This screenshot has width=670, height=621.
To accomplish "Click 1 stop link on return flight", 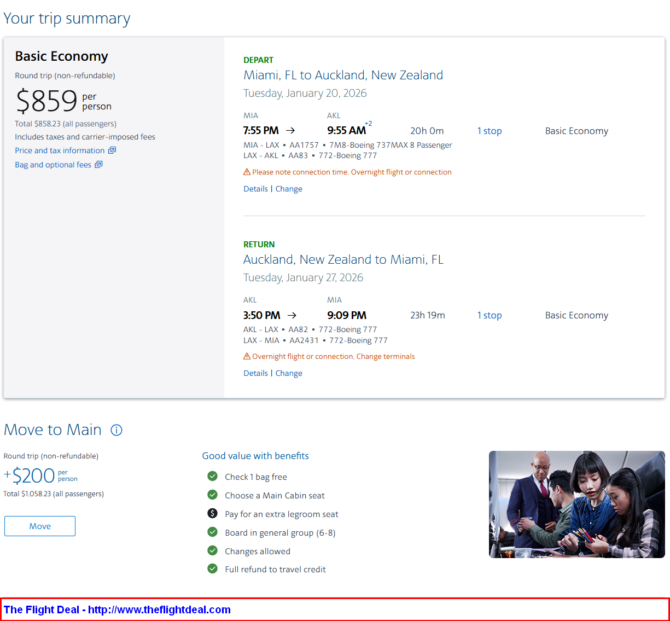I will [489, 315].
